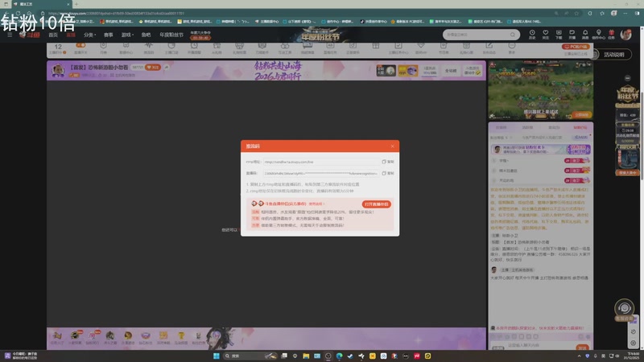Open the 关注 heart icon in header
Screen dimensions: 644x362
(x=546, y=35)
